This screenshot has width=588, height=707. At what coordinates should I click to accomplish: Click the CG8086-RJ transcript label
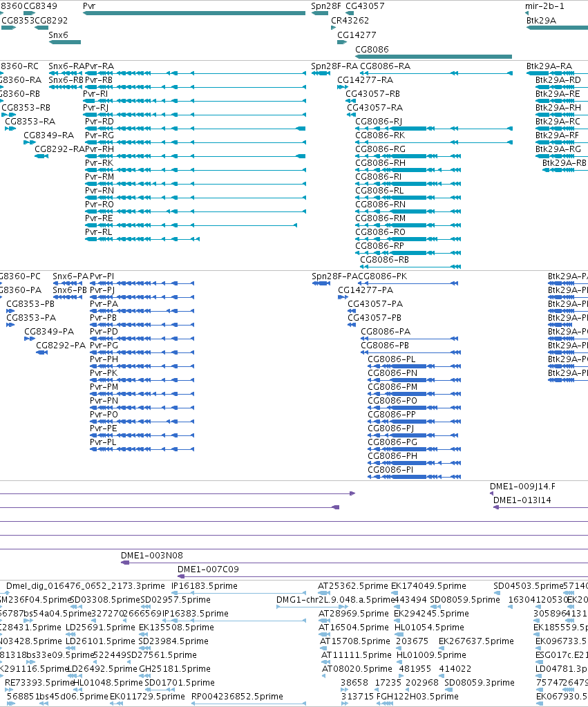click(379, 122)
